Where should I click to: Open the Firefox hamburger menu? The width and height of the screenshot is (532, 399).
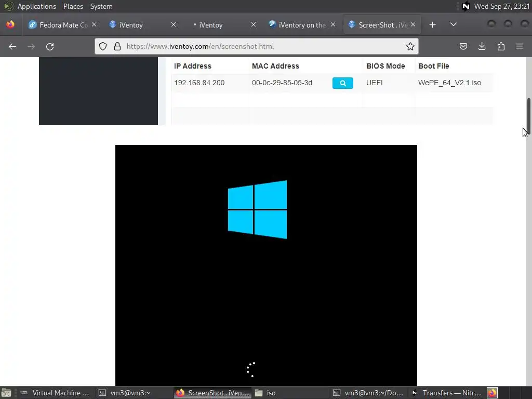click(520, 46)
